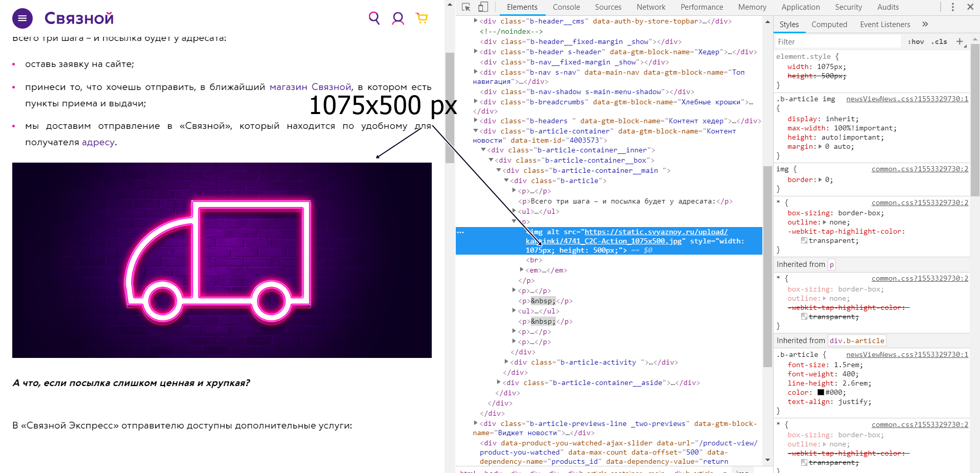
Task: Close the DevTools panel
Action: click(970, 7)
